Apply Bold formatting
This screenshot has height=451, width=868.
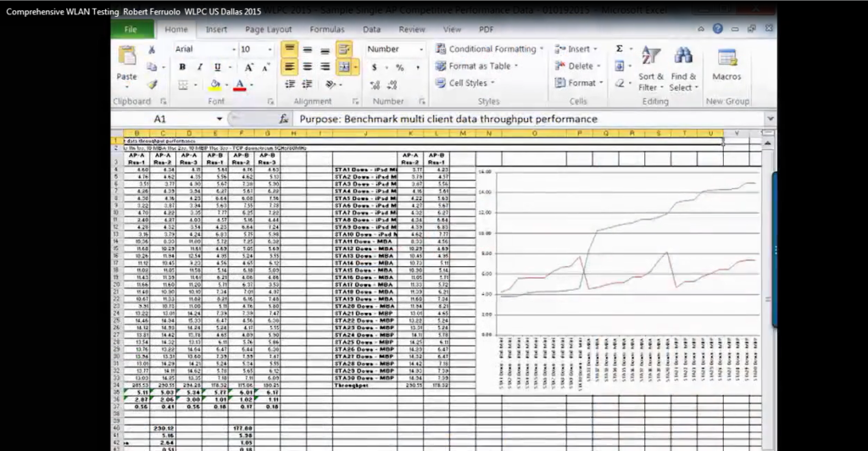pyautogui.click(x=182, y=67)
